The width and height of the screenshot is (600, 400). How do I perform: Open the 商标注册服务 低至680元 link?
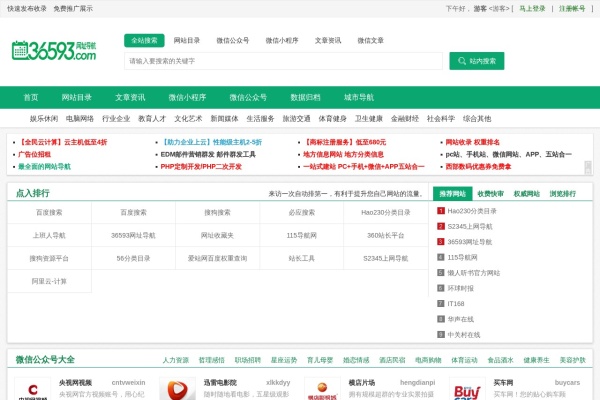click(x=345, y=142)
